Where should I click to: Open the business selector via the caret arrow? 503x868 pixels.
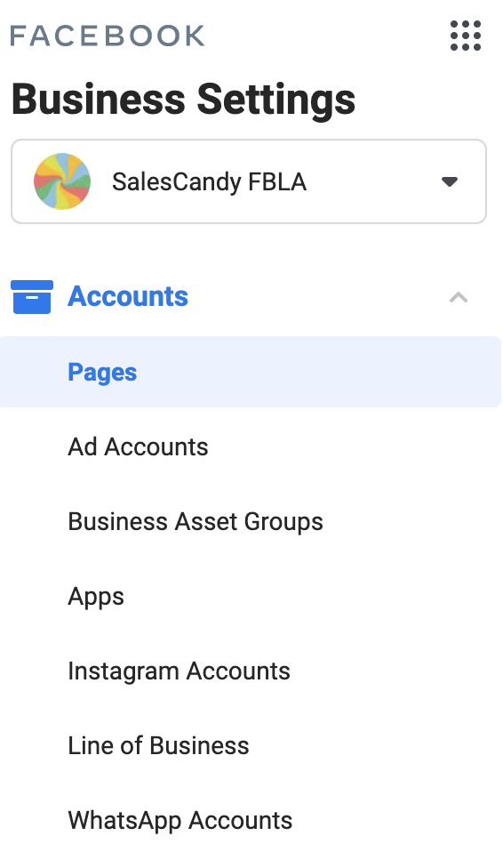(450, 181)
